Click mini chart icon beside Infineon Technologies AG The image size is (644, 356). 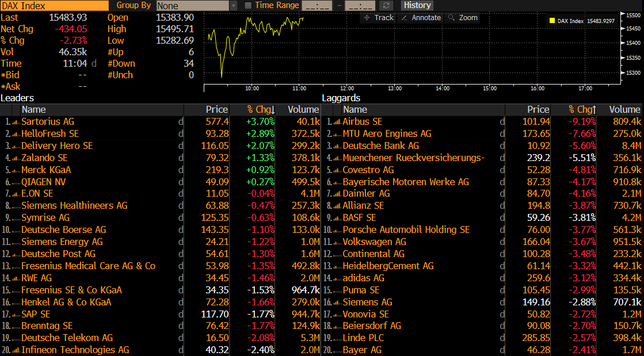pyautogui.click(x=16, y=350)
